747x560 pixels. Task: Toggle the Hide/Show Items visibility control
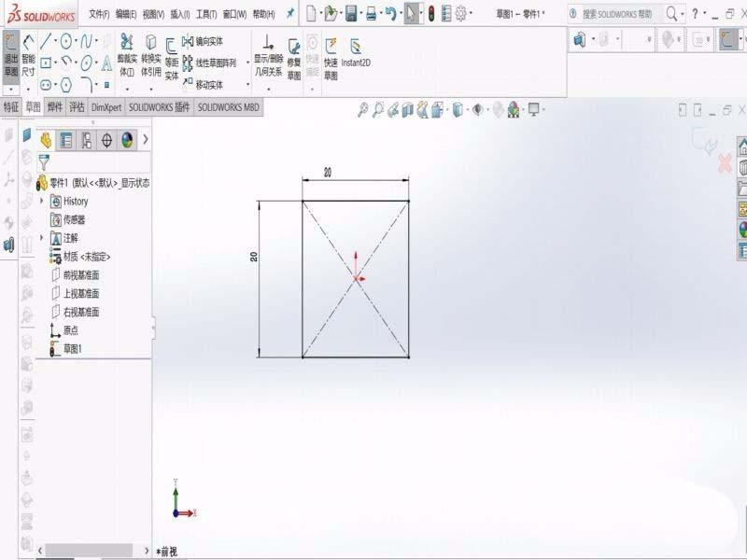[x=477, y=109]
